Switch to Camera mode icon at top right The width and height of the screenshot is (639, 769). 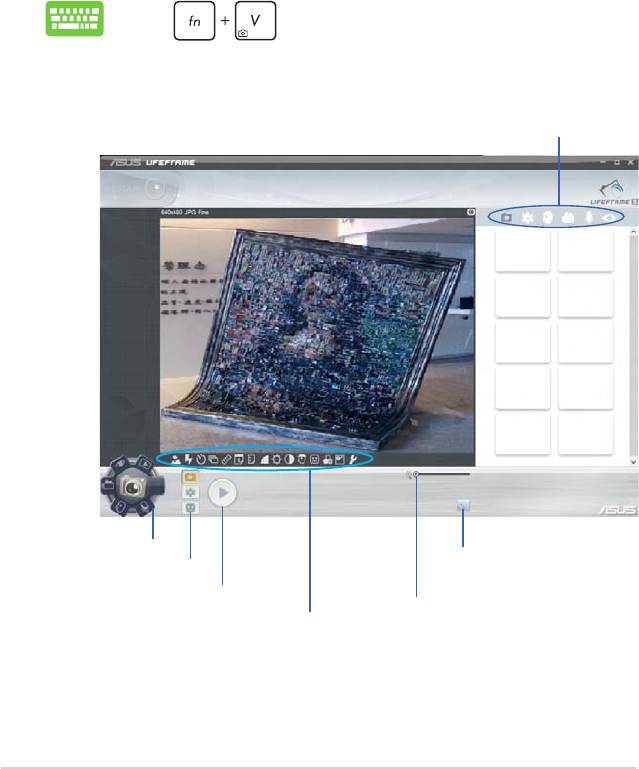tap(507, 217)
